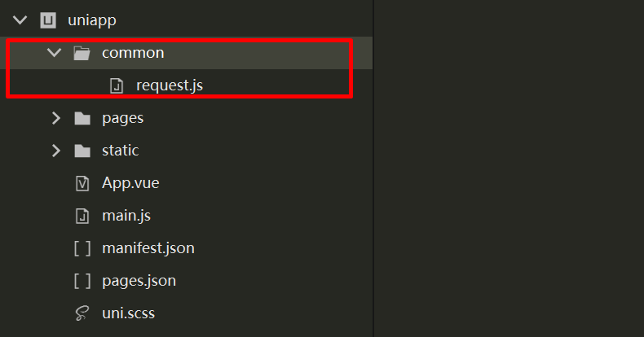Screen dimensions: 644x337
Task: Collapse the uniapp project root
Action: coord(20,20)
